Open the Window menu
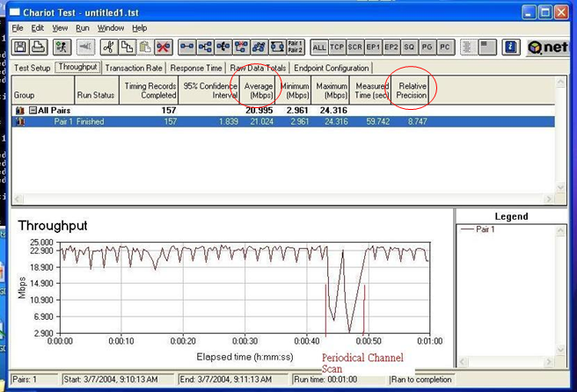The height and width of the screenshot is (392, 577). 111,28
